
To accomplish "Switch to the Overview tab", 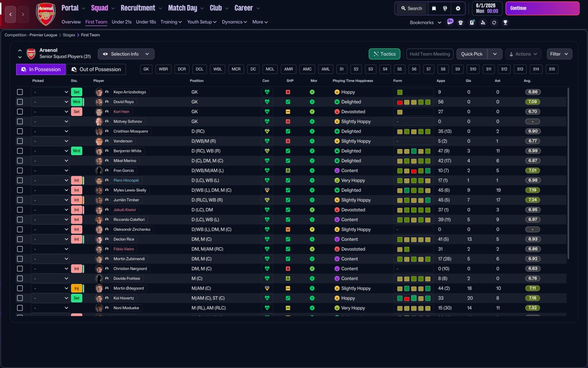I will [x=71, y=22].
